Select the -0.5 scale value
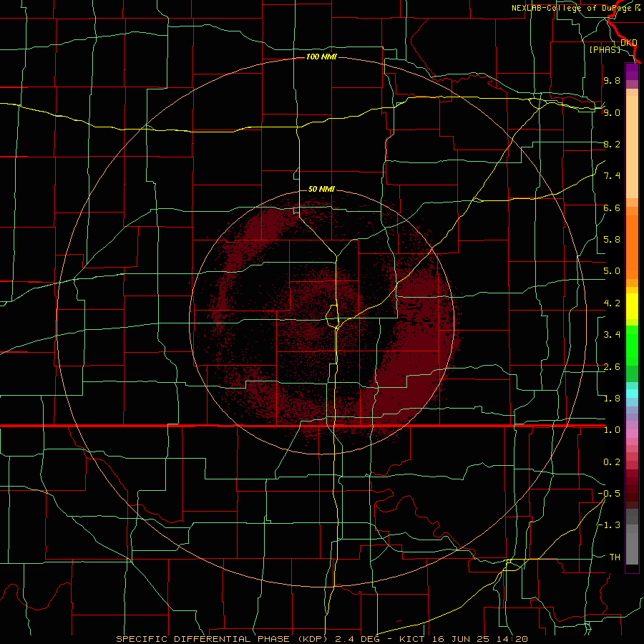Viewport: 644px width, 644px height. click(x=609, y=494)
